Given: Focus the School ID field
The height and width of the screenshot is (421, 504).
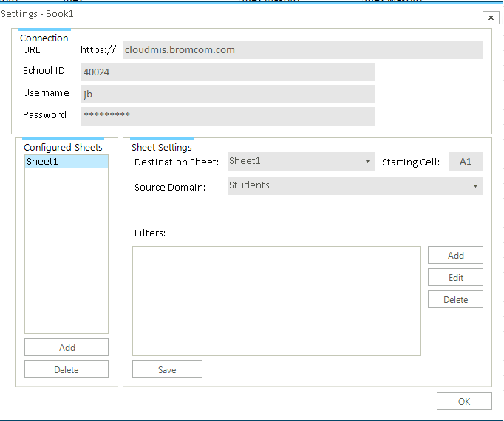Looking at the screenshot, I should point(228,72).
